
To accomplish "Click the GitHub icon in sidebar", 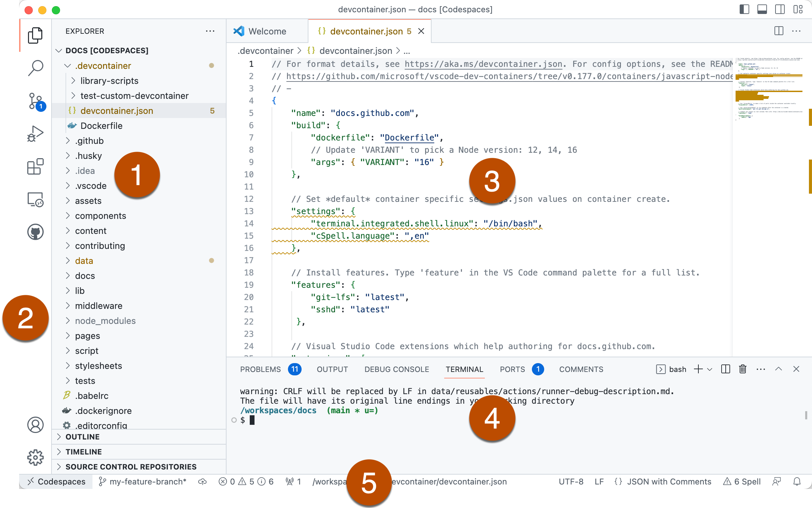I will (35, 230).
